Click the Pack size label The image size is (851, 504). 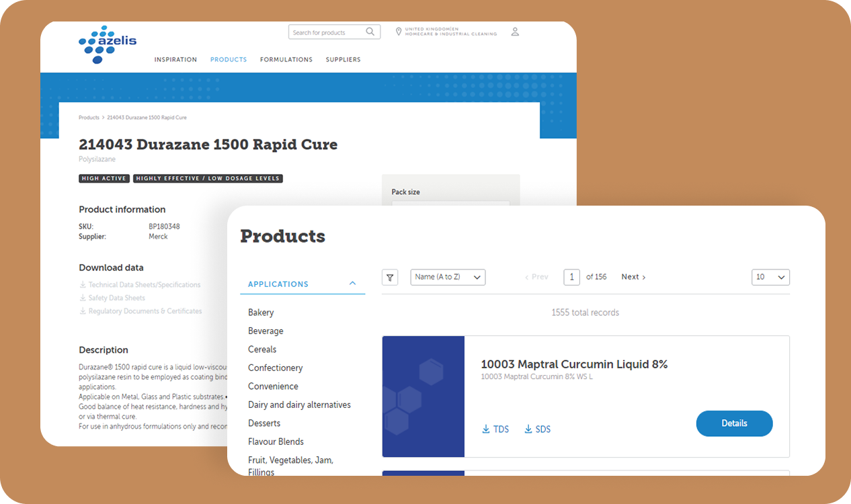pyautogui.click(x=406, y=192)
